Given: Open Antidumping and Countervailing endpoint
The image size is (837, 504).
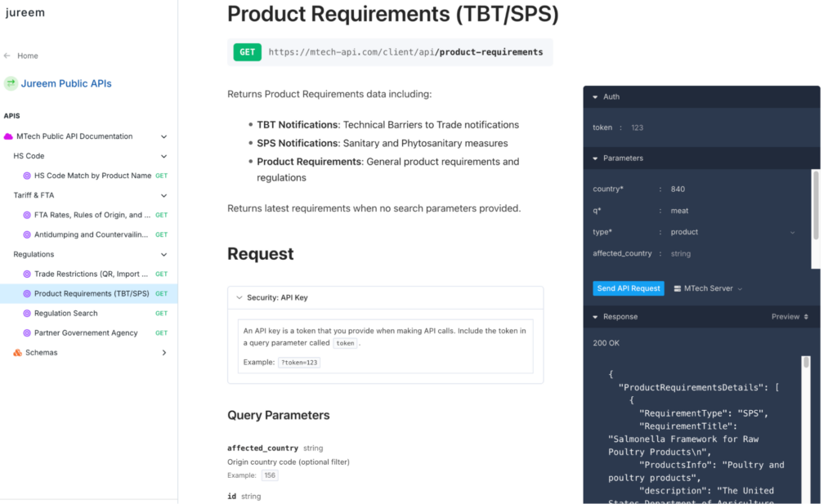Looking at the screenshot, I should coord(92,234).
